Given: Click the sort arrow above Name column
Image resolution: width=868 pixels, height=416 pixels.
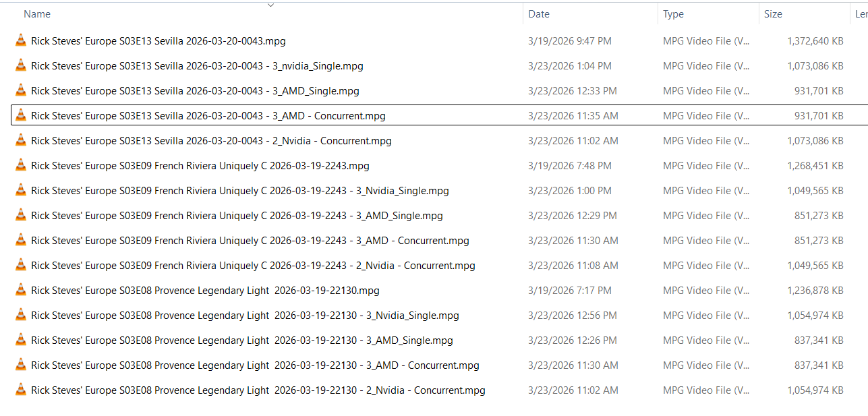Looking at the screenshot, I should point(270,5).
